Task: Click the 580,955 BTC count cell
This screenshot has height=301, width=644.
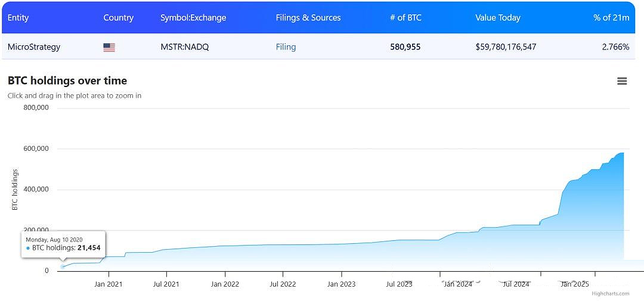Action: [x=405, y=47]
